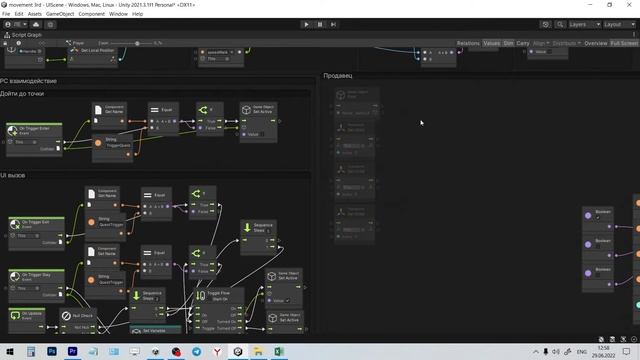This screenshot has width=640, height=360.
Task: Click the Overview button
Action: (x=596, y=43)
